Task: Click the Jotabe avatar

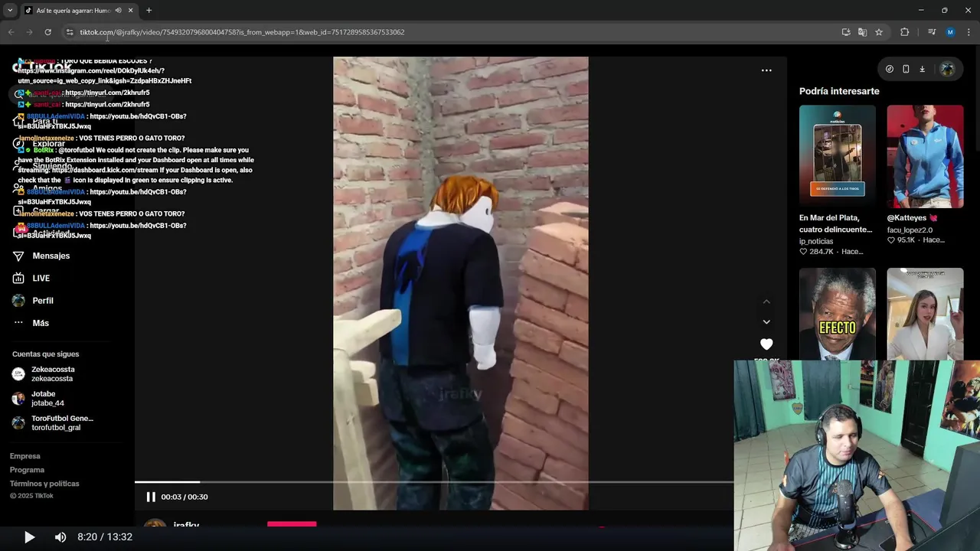Action: click(18, 399)
